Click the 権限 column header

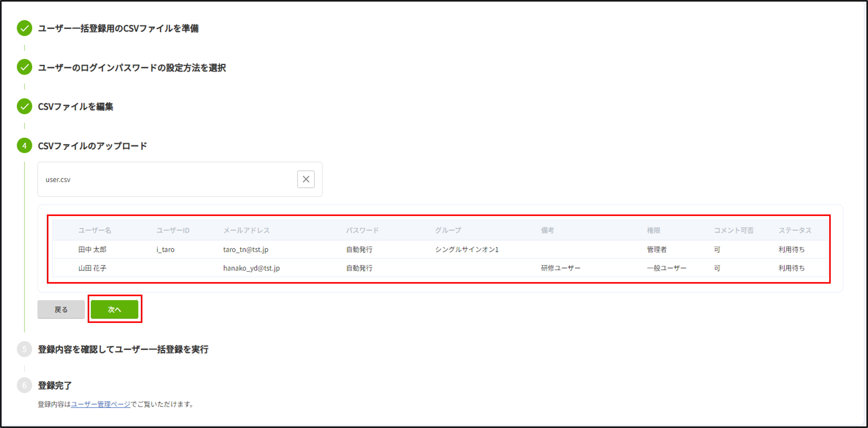click(x=653, y=230)
